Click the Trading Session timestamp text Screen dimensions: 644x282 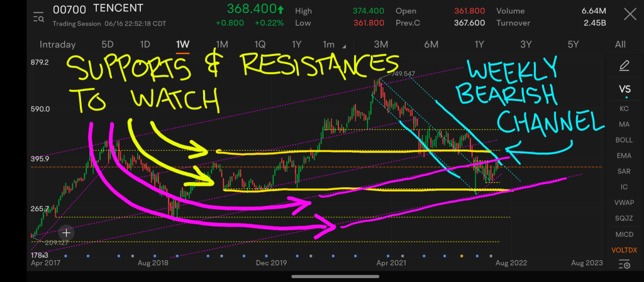point(109,24)
